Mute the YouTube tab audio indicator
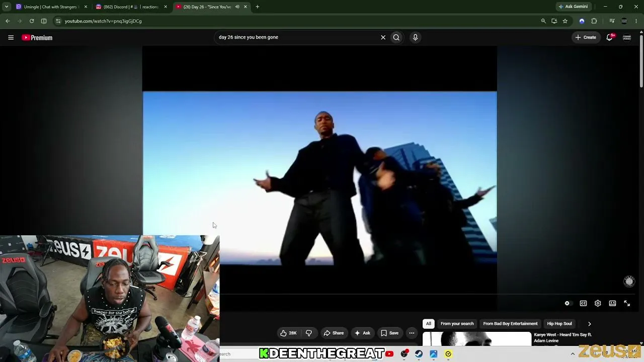 (x=237, y=7)
